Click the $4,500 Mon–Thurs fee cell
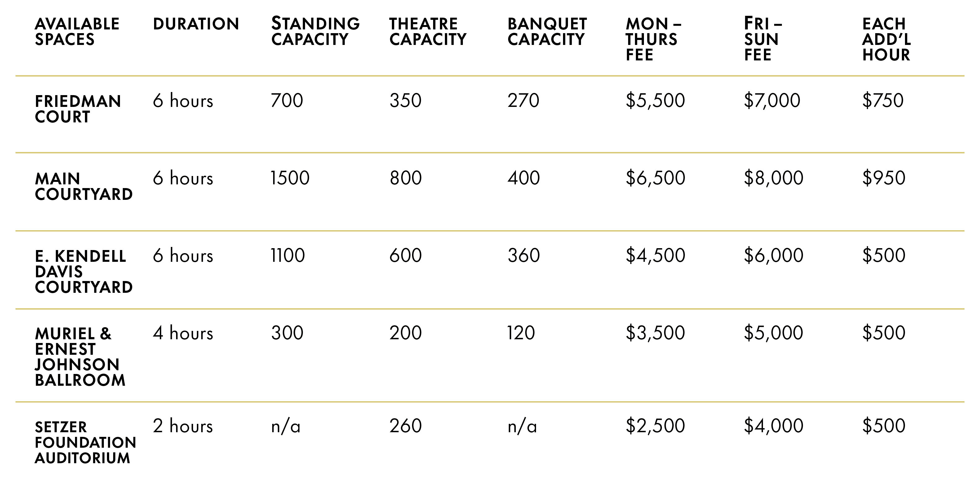The image size is (980, 479). coord(655,255)
